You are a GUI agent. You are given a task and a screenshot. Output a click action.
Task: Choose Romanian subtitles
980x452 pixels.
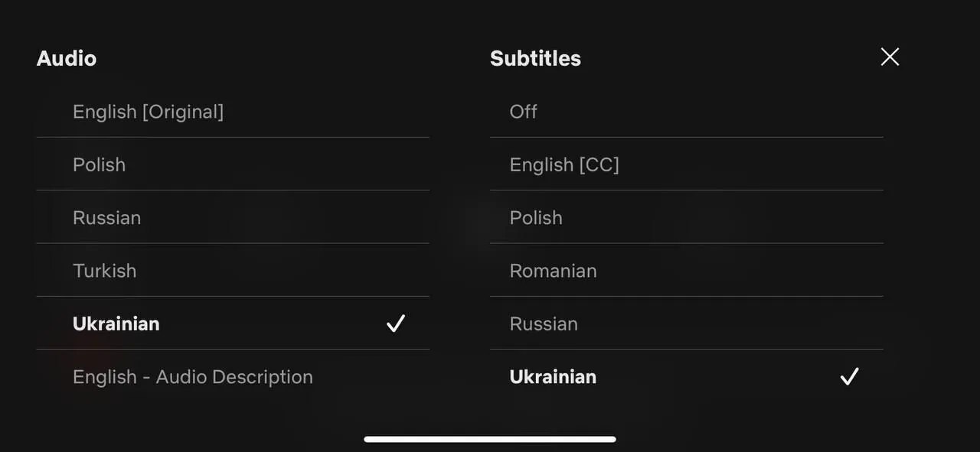click(553, 270)
